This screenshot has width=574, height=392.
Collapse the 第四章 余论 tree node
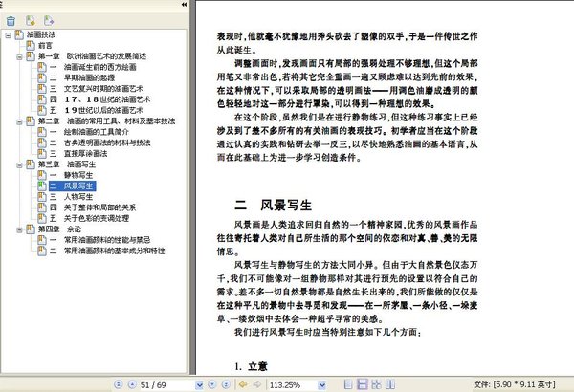tap(19, 229)
